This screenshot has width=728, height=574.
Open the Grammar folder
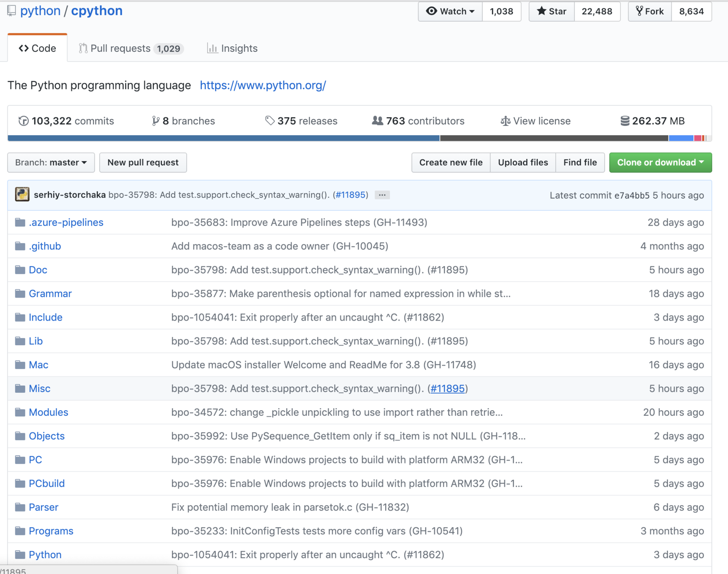pos(50,294)
